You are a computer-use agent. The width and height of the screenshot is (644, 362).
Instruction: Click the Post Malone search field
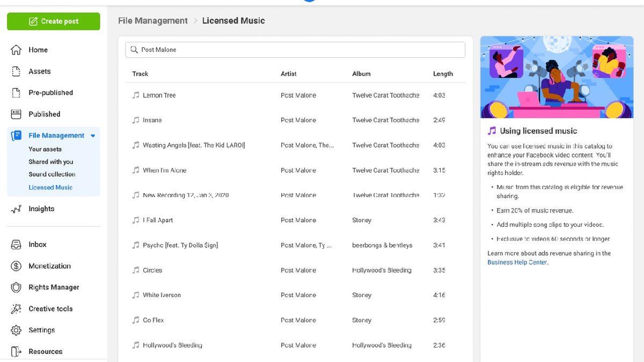pos(295,50)
